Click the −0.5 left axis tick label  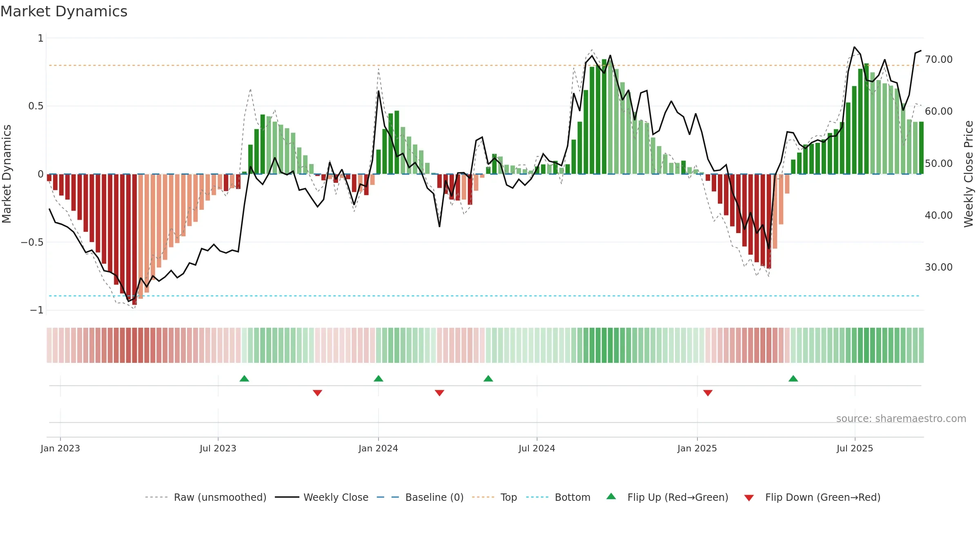pos(32,242)
